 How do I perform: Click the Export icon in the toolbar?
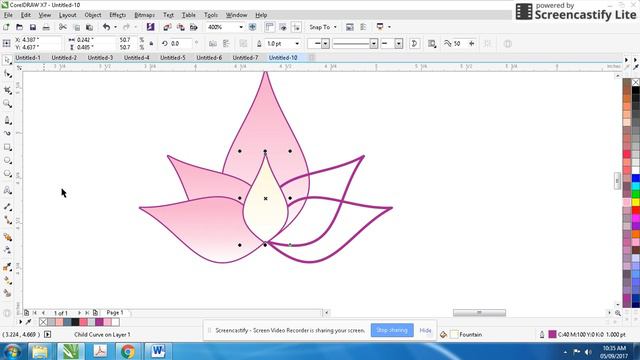point(180,27)
